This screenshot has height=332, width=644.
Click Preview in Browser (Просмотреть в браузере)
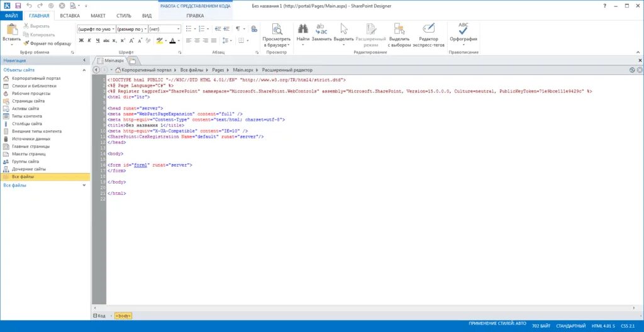(277, 35)
